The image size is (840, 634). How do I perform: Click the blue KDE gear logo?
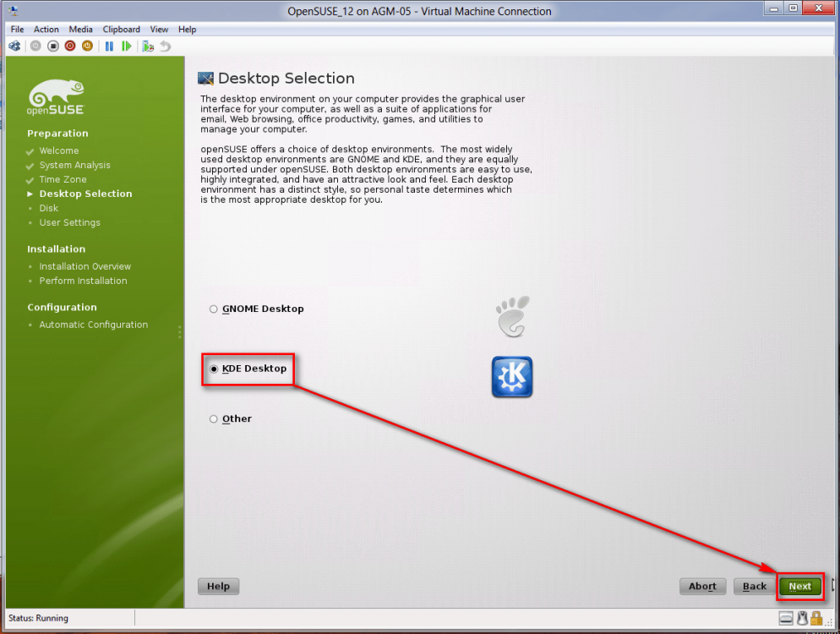[512, 377]
